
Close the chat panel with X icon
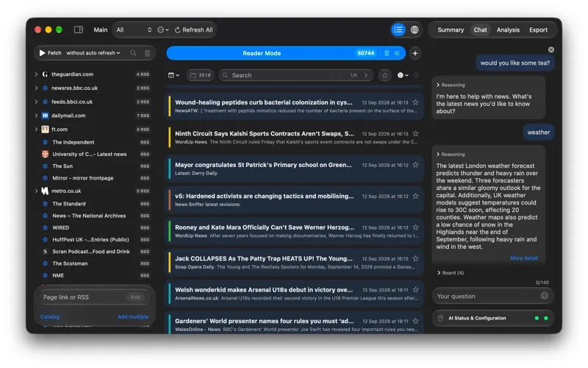(x=551, y=49)
